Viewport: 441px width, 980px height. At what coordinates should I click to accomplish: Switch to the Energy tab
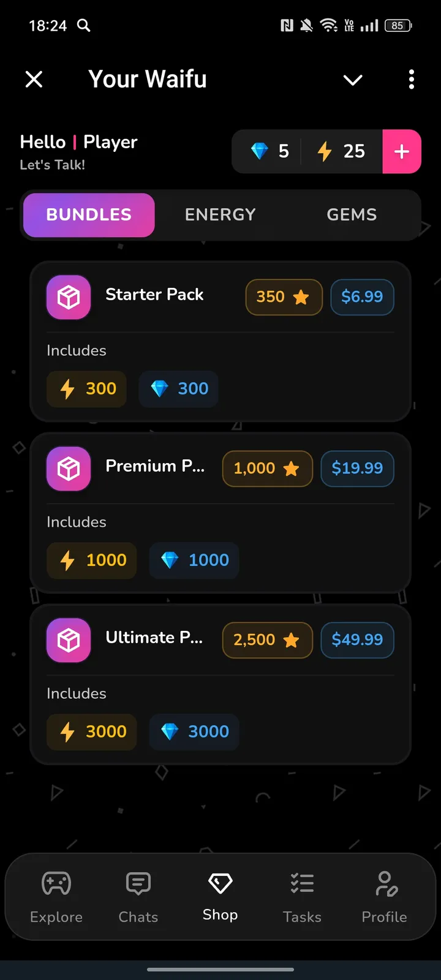click(220, 214)
